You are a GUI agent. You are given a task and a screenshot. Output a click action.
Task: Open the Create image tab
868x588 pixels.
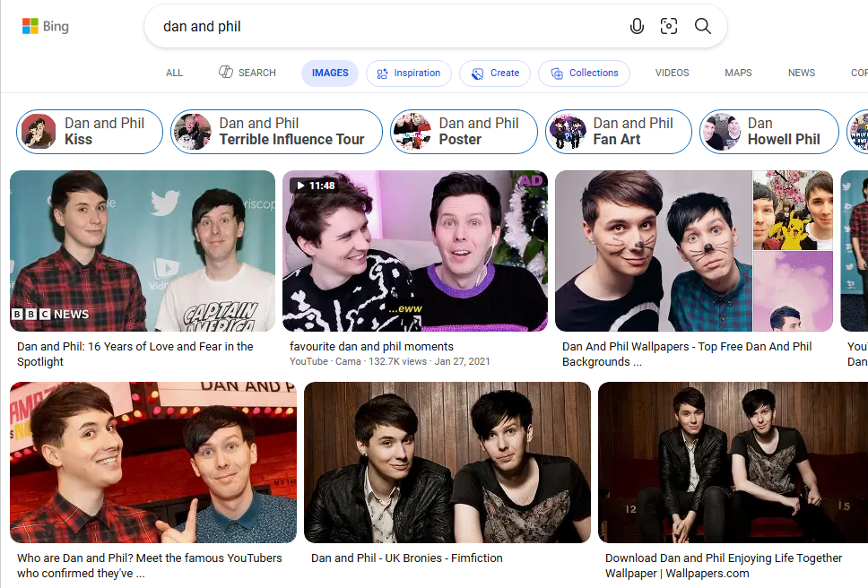(x=495, y=73)
